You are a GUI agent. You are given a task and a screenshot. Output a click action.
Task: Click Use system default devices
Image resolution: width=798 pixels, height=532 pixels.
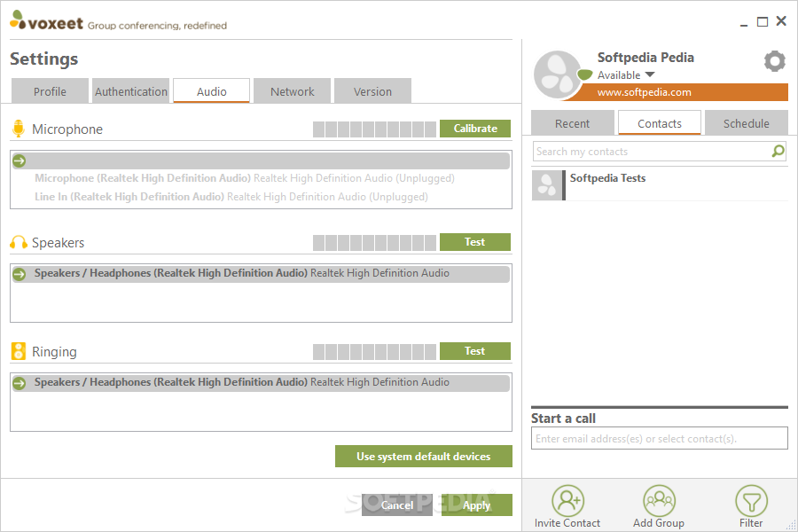tap(424, 456)
